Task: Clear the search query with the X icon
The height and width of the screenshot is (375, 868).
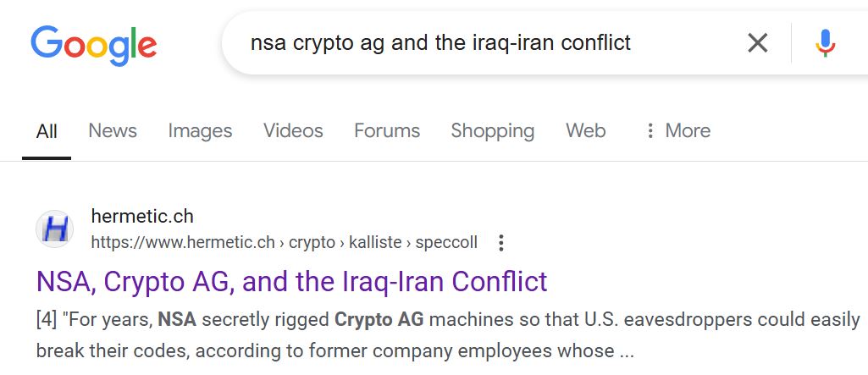Action: 757,42
